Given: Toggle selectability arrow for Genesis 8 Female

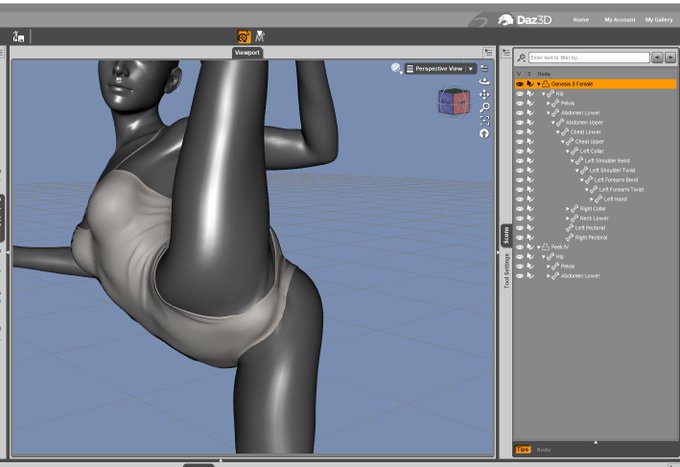Looking at the screenshot, I should pyautogui.click(x=530, y=84).
